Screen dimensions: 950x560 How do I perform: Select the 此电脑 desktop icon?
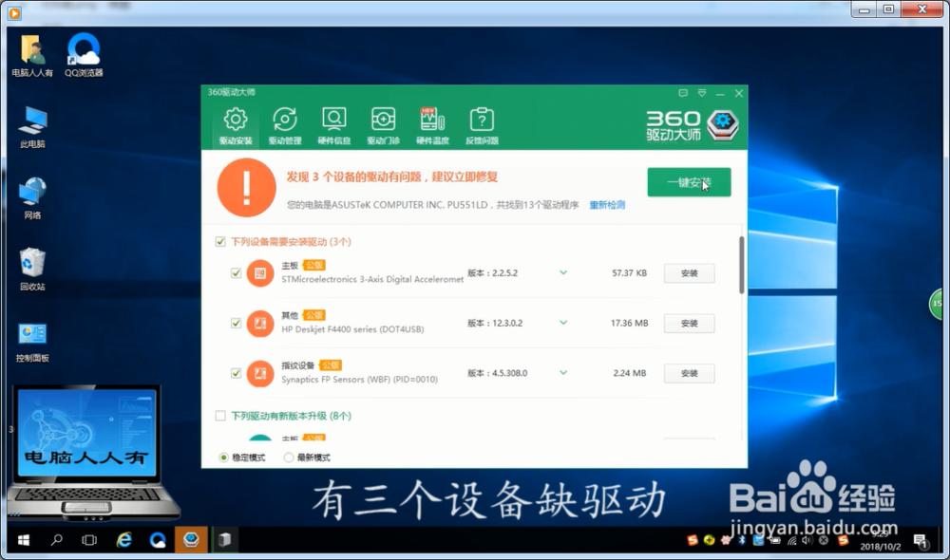(x=32, y=127)
